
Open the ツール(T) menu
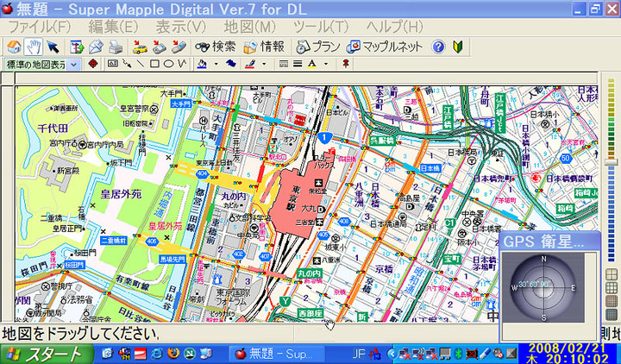tap(321, 28)
